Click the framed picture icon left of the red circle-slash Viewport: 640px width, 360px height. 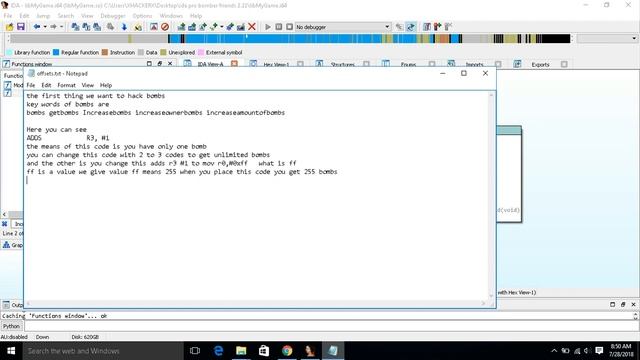click(154, 27)
